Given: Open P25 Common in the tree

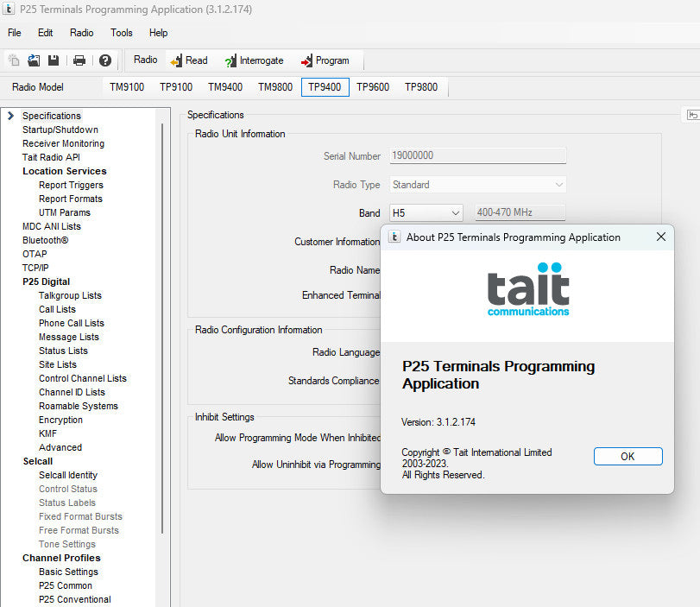Looking at the screenshot, I should [66, 586].
